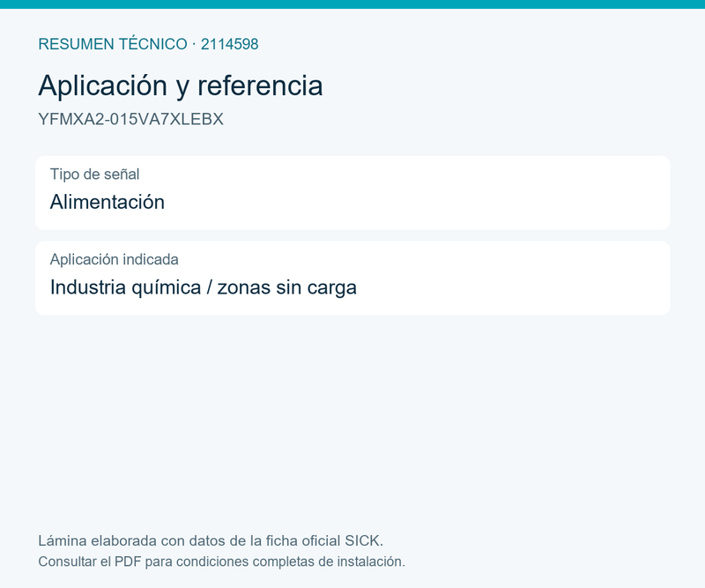This screenshot has height=588, width=705.
Task: Select 'Industria química / zonas sin carga' value
Action: pyautogui.click(x=204, y=287)
